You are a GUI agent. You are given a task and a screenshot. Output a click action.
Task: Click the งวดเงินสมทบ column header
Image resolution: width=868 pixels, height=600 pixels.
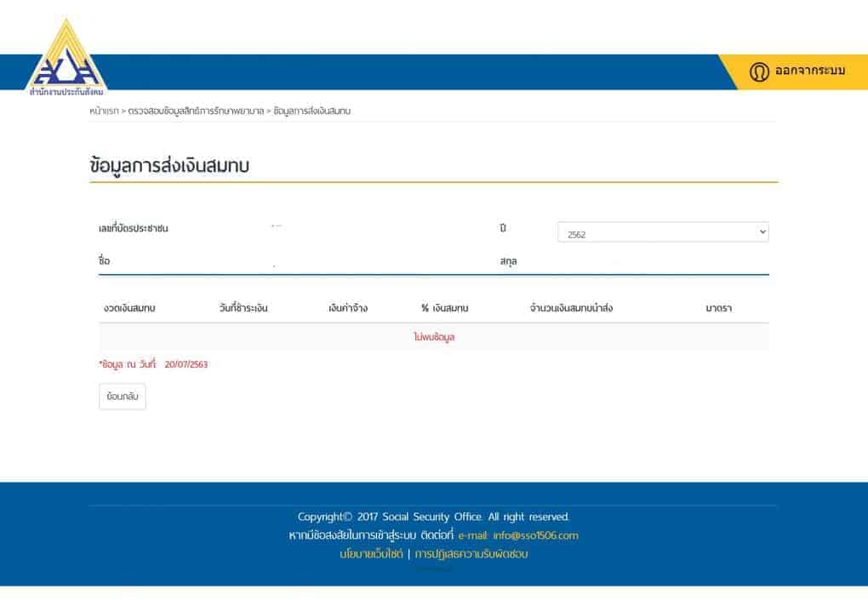coord(129,308)
